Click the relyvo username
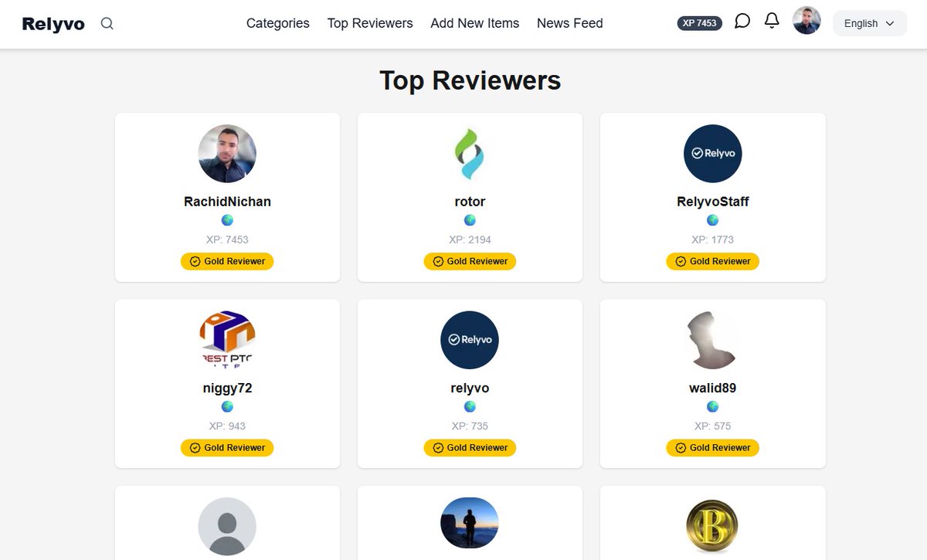The width and height of the screenshot is (927, 560). pyautogui.click(x=470, y=388)
